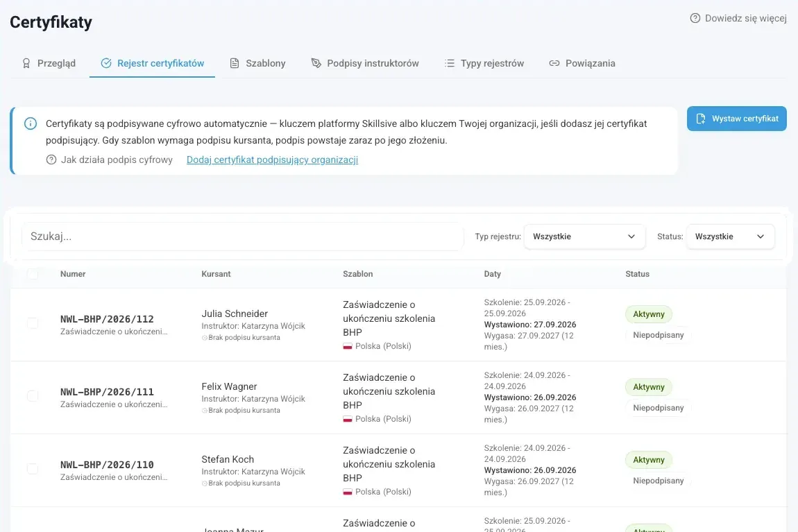Tick the select-all checkbox in table header
This screenshot has height=532, width=798.
pyautogui.click(x=33, y=274)
